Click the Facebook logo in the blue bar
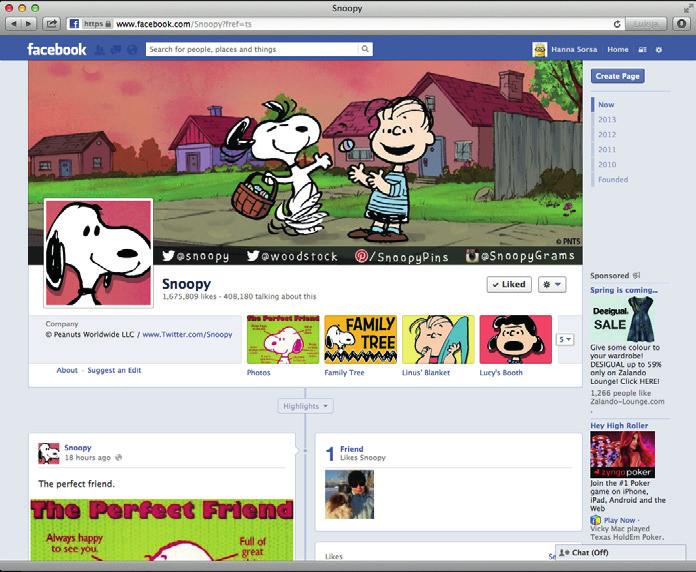The height and width of the screenshot is (572, 696). click(56, 49)
